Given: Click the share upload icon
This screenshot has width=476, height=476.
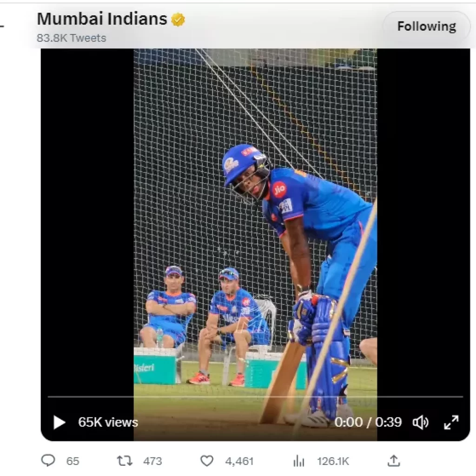Looking at the screenshot, I should click(393, 461).
